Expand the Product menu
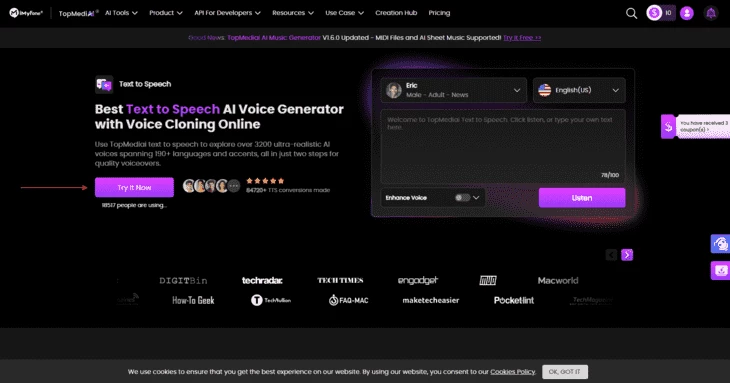This screenshot has width=730, height=383. (166, 13)
